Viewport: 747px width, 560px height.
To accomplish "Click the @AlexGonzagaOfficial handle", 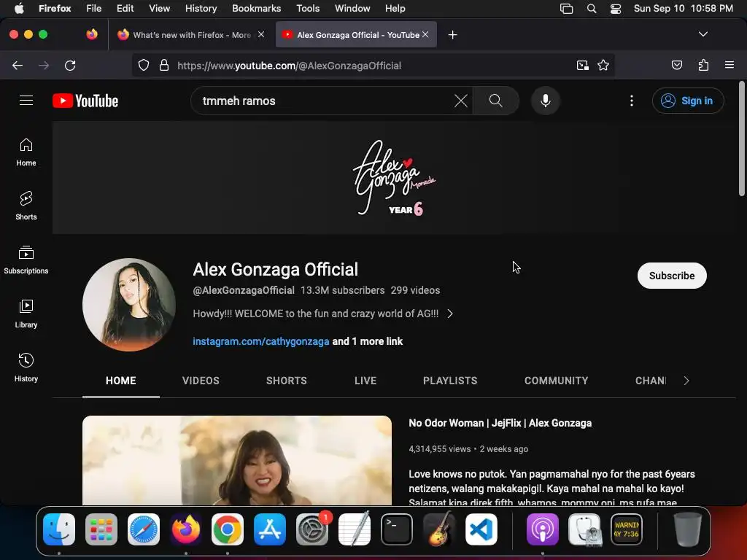I will click(x=244, y=290).
